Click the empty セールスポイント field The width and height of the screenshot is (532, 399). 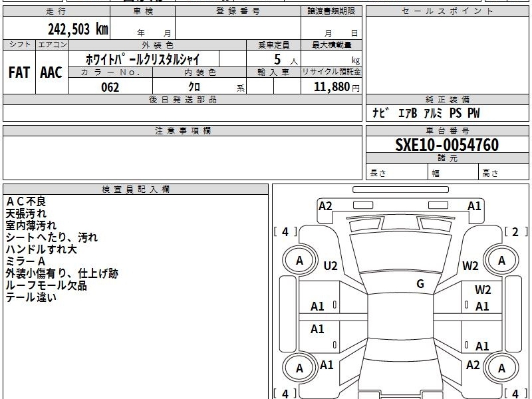click(x=447, y=55)
